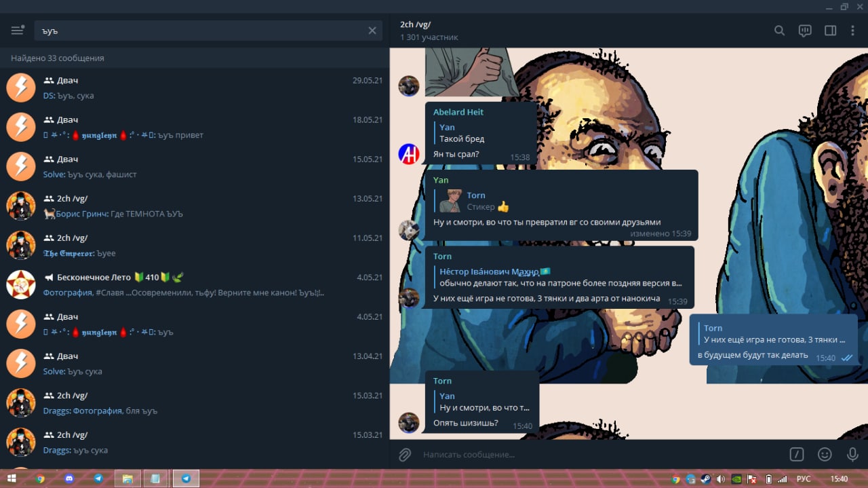Viewport: 868px width, 488px height.
Task: Click the message 'Ян ты срал?'
Action: [x=456, y=154]
